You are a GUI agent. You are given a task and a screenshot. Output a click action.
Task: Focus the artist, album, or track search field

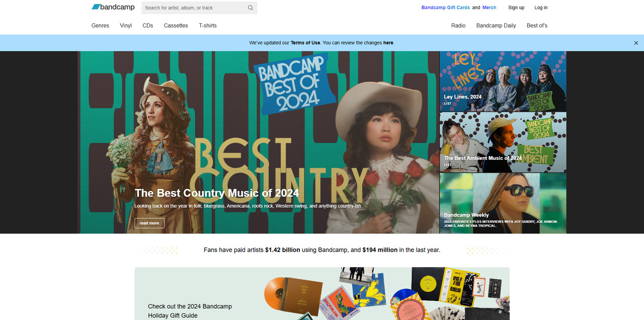pos(199,8)
